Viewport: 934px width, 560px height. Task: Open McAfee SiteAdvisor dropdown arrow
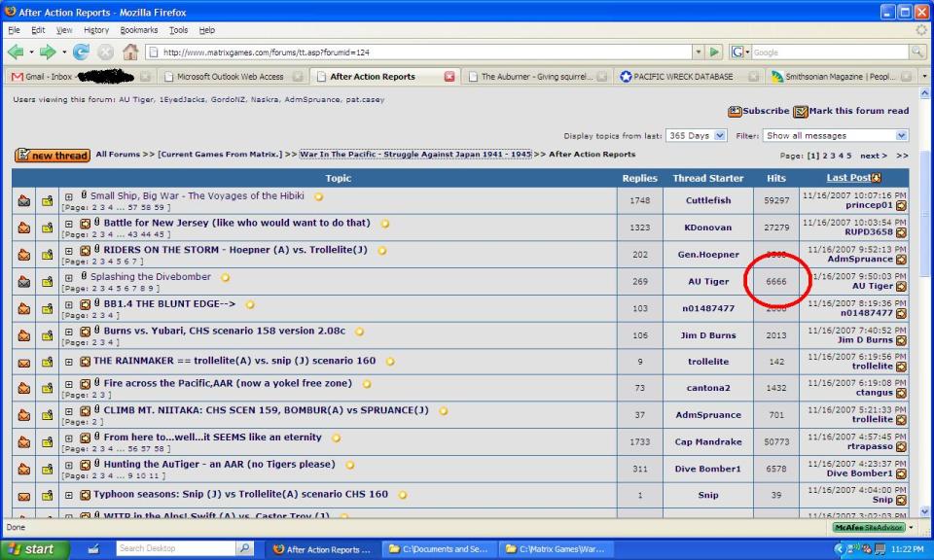(x=912, y=527)
